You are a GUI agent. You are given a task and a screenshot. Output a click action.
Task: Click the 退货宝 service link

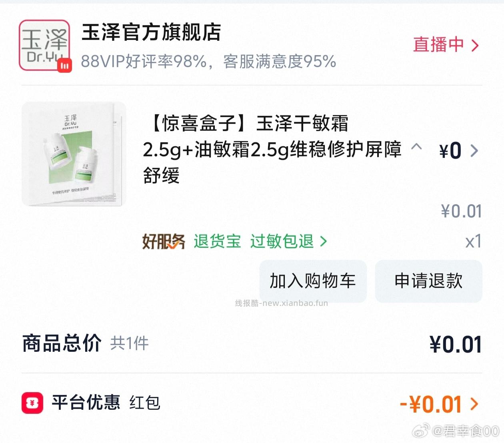pos(216,241)
